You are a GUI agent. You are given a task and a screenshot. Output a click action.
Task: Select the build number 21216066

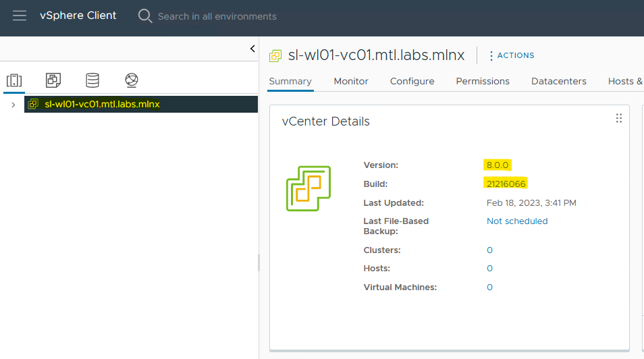coord(506,184)
